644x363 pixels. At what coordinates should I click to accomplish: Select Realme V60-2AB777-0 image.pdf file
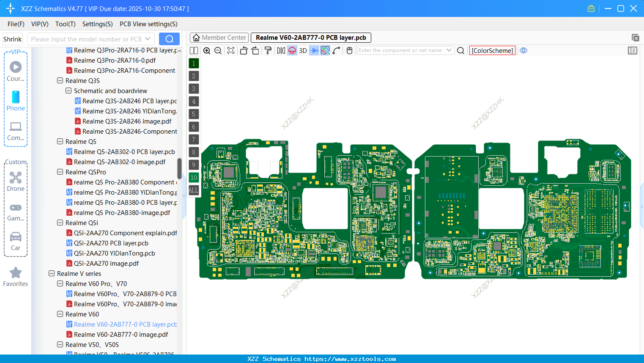[x=122, y=334]
